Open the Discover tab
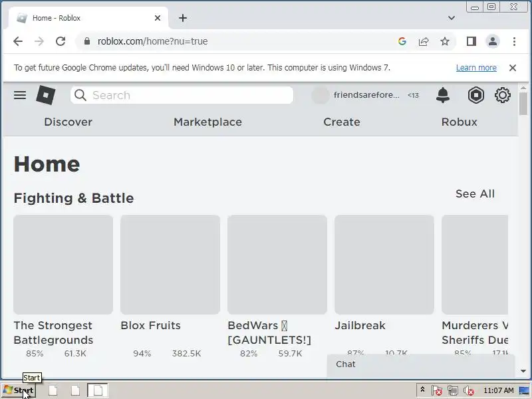 [x=68, y=122]
